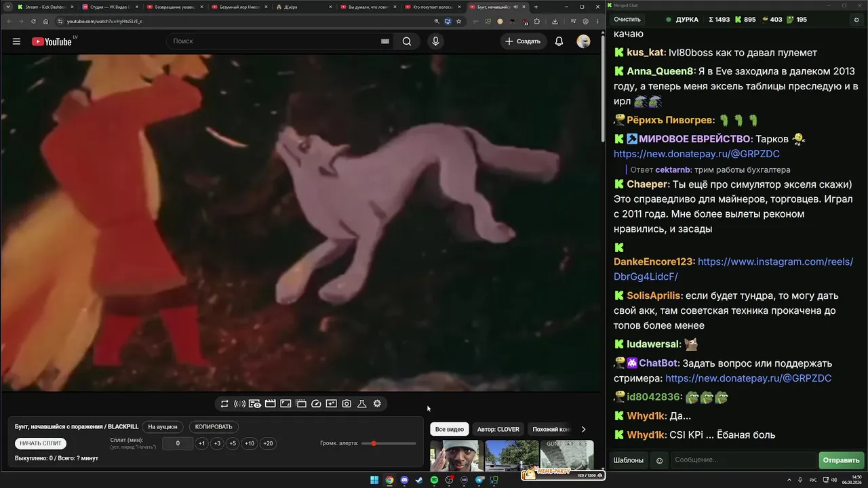Click the split minutes input field
868x488 pixels.
click(x=178, y=443)
